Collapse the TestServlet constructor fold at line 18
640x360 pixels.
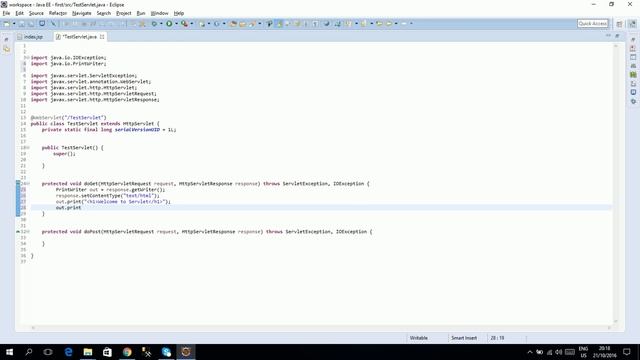click(28, 147)
